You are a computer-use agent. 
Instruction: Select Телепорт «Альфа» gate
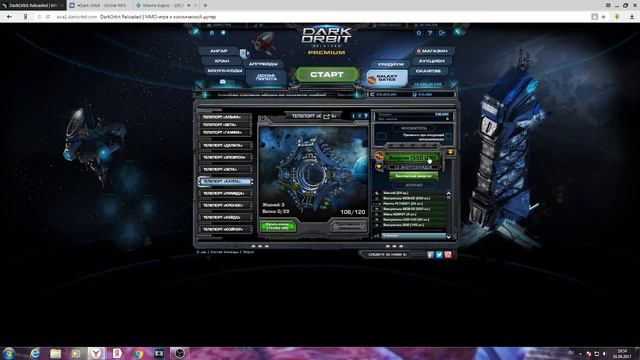point(225,117)
